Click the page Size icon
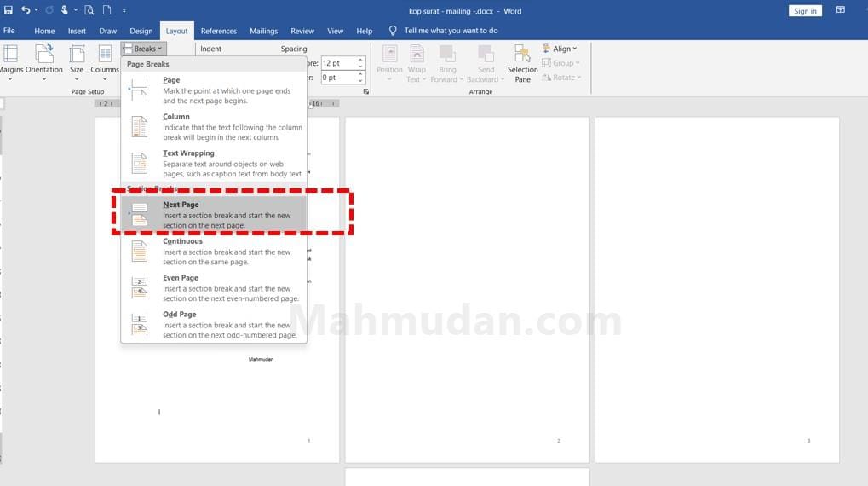The width and height of the screenshot is (868, 486). coord(77,60)
